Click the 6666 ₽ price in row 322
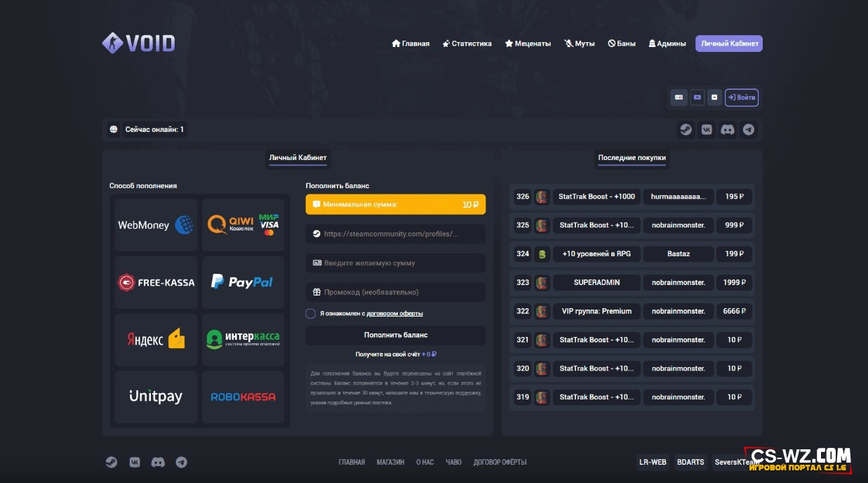This screenshot has height=483, width=868. (x=735, y=311)
